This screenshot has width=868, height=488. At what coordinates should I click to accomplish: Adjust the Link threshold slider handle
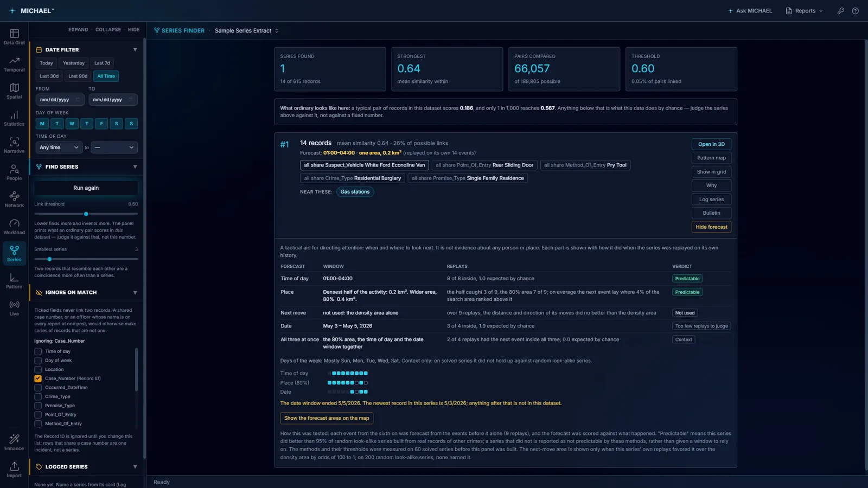pyautogui.click(x=86, y=214)
